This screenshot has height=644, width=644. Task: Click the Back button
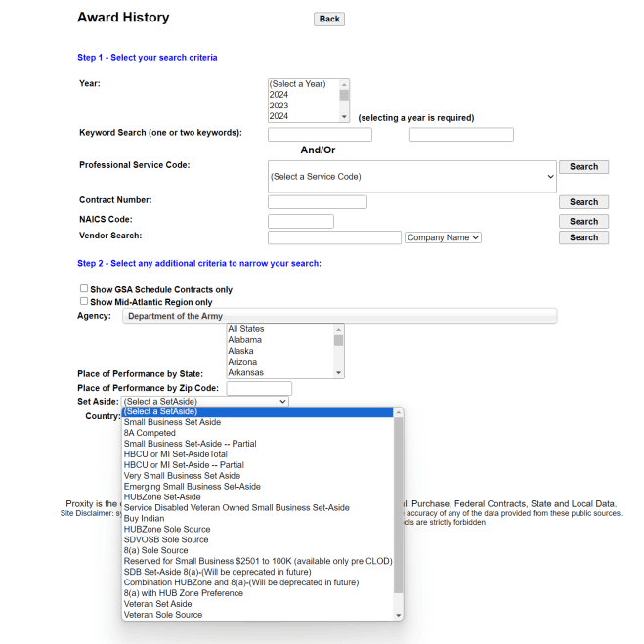329,19
